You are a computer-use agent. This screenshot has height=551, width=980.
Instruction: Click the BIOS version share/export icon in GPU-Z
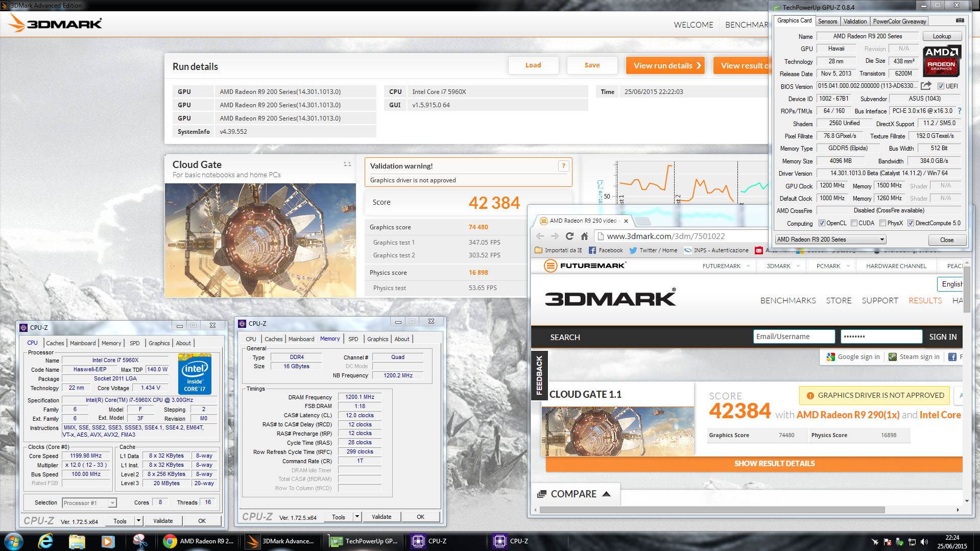point(926,86)
